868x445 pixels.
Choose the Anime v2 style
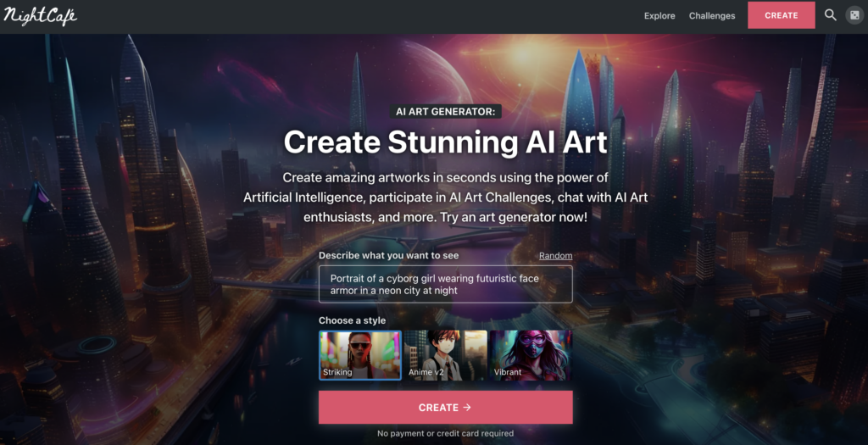(x=446, y=355)
